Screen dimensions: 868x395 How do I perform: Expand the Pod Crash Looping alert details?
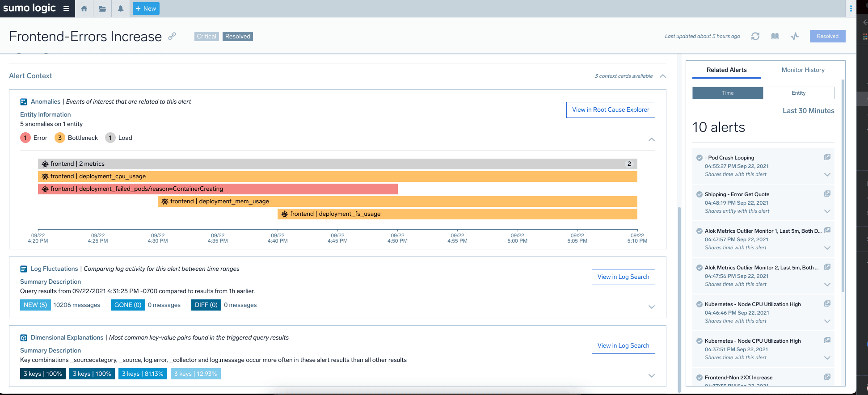827,175
